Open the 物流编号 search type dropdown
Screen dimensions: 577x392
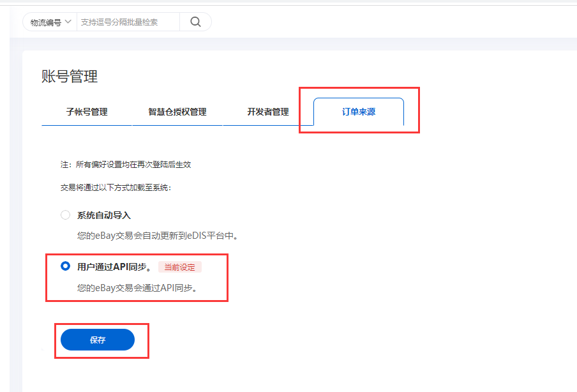pyautogui.click(x=50, y=22)
